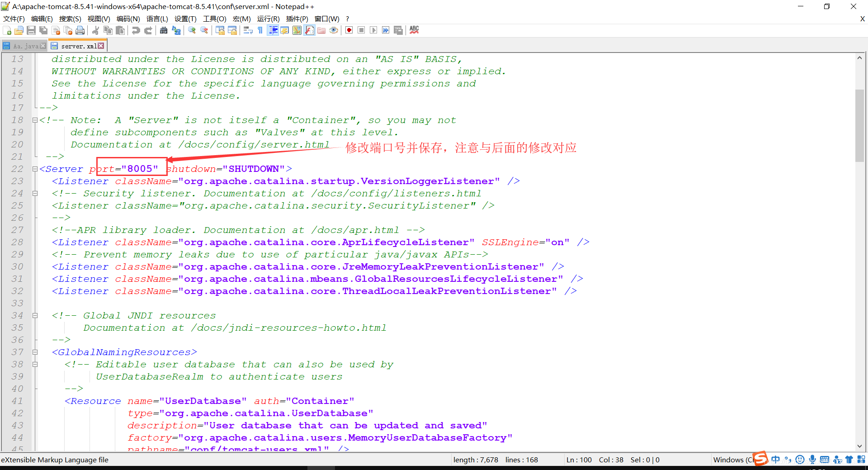Open the 设置(T) menu
Image resolution: width=868 pixels, height=470 pixels.
[185, 19]
